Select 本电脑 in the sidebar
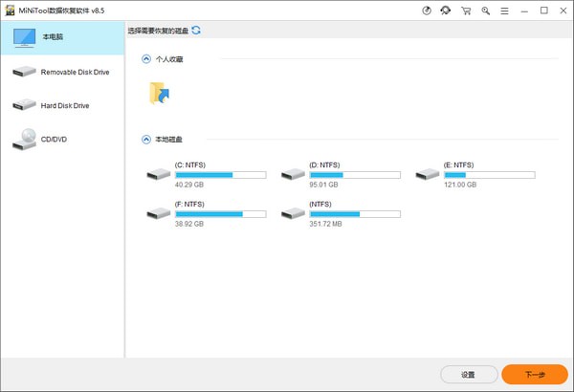 coord(62,36)
